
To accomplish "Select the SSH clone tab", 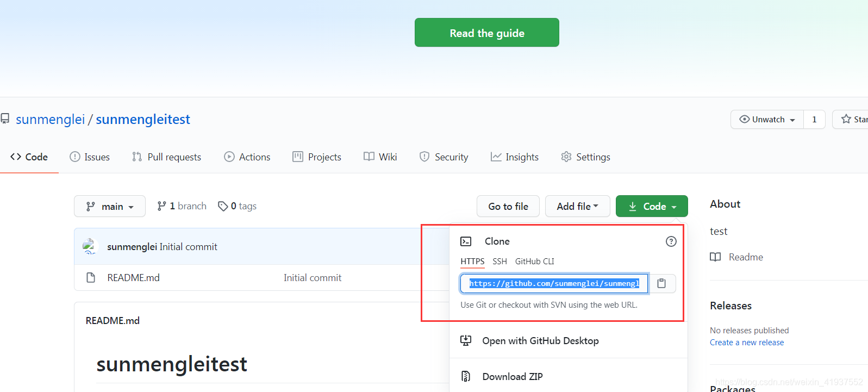I will coord(499,262).
